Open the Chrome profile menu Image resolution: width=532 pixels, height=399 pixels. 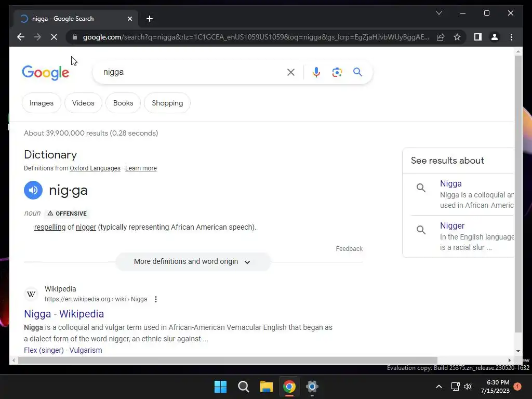point(495,37)
